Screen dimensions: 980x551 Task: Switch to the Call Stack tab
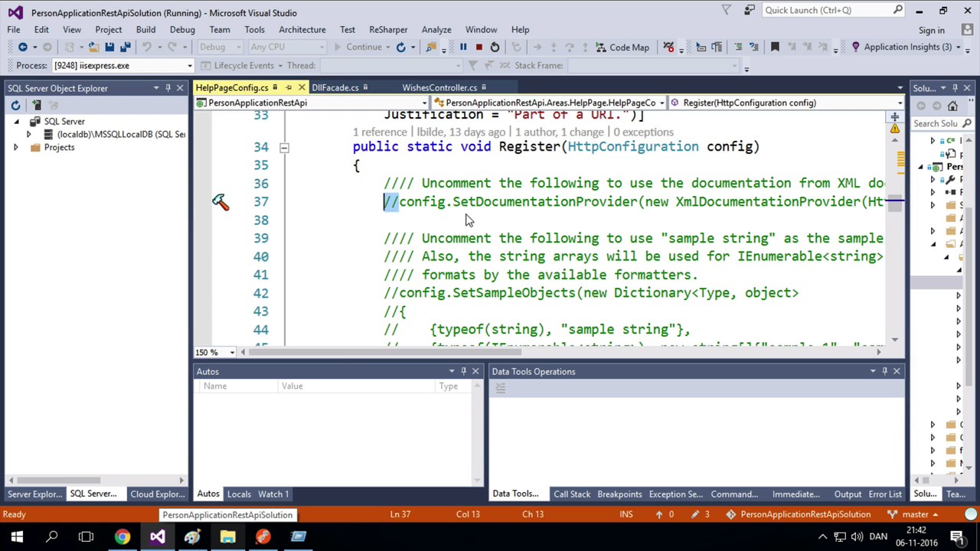point(572,494)
